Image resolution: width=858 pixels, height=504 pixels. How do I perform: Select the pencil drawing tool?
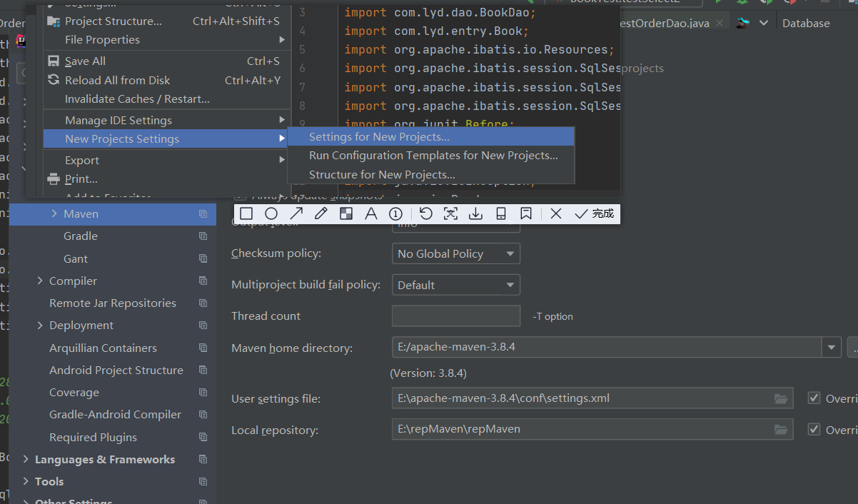321,213
